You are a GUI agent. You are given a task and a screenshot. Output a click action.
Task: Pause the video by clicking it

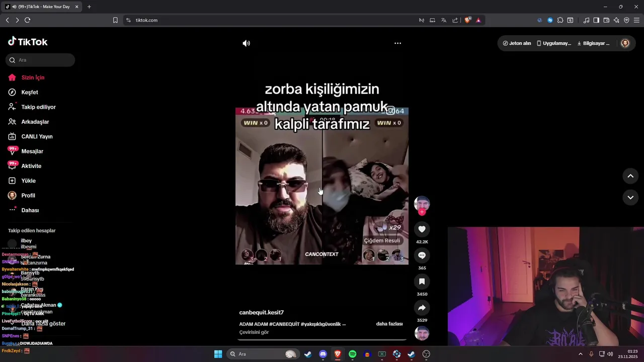tap(322, 186)
